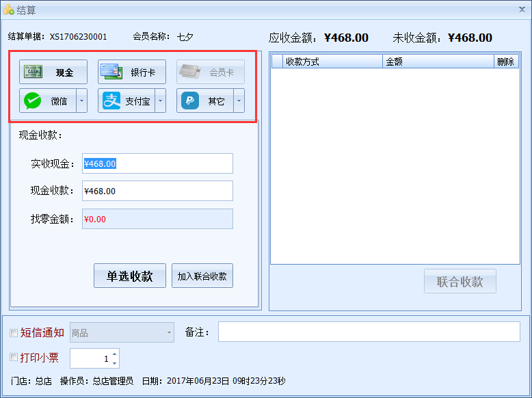Increase the receipt print copies count
532x398 pixels.
114,354
